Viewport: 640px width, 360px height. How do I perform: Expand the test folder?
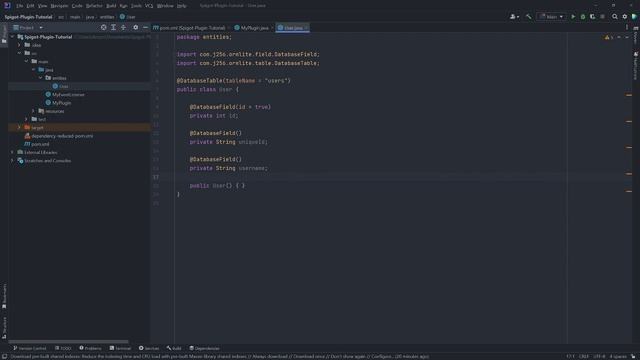[x=27, y=119]
